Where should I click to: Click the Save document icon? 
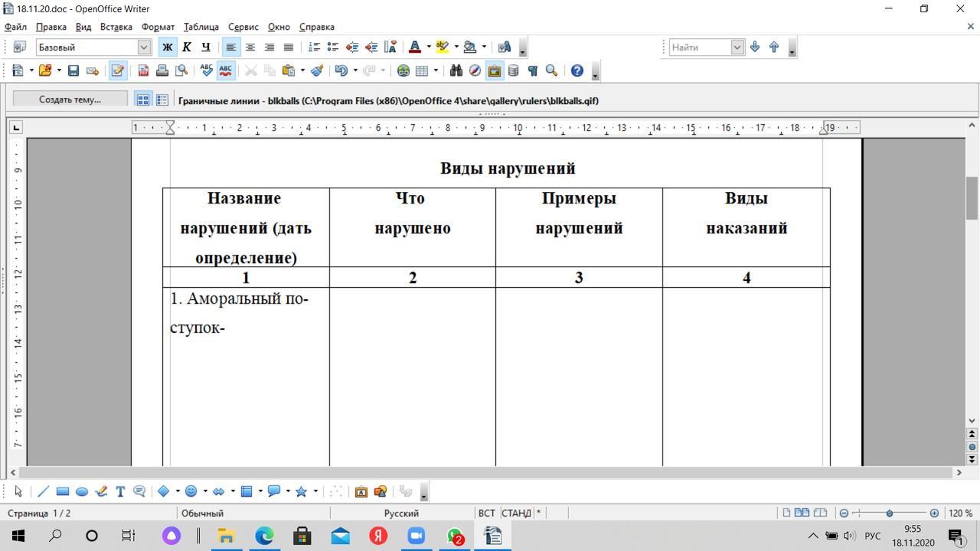pos(73,70)
